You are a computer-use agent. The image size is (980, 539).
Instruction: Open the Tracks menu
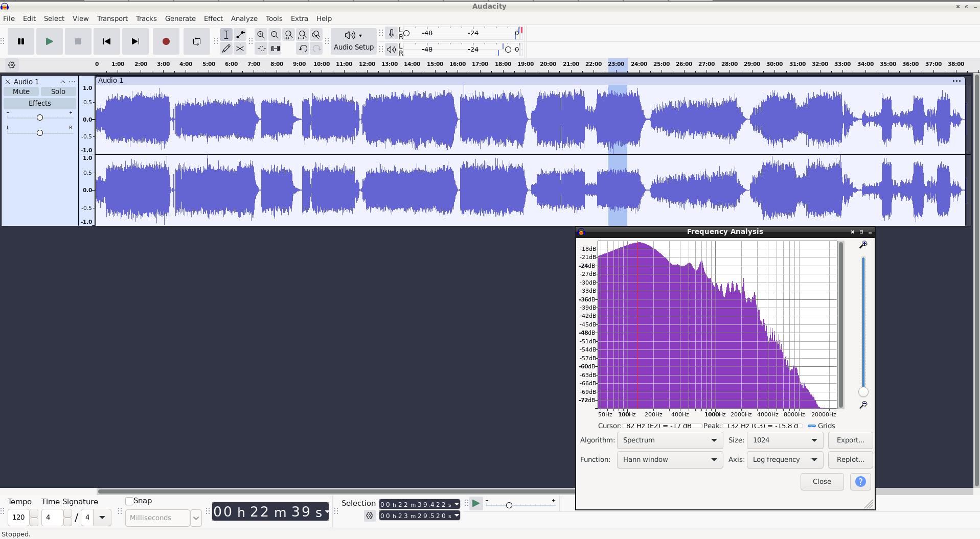(x=146, y=18)
